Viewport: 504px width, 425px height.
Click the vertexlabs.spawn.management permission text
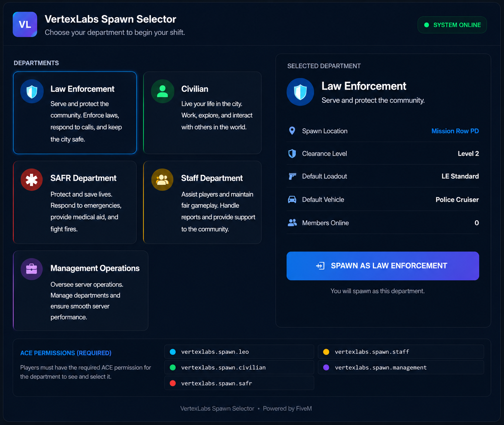tap(381, 367)
